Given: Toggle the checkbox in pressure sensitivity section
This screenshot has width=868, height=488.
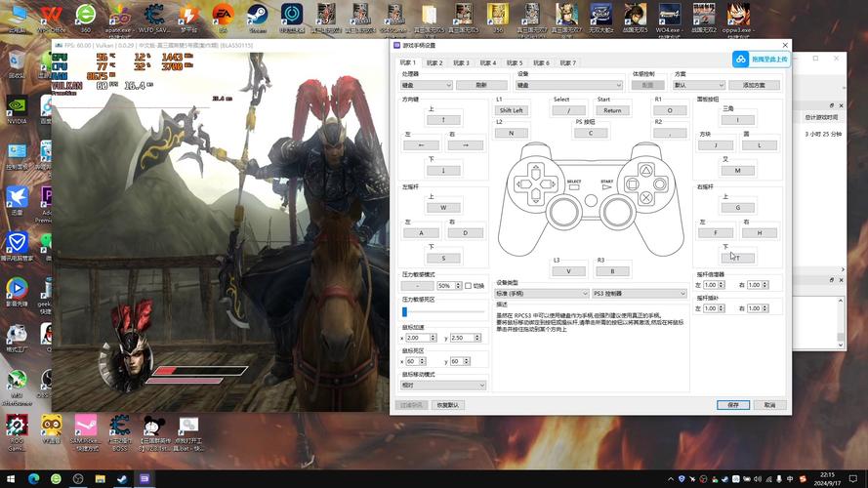Looking at the screenshot, I should [469, 286].
